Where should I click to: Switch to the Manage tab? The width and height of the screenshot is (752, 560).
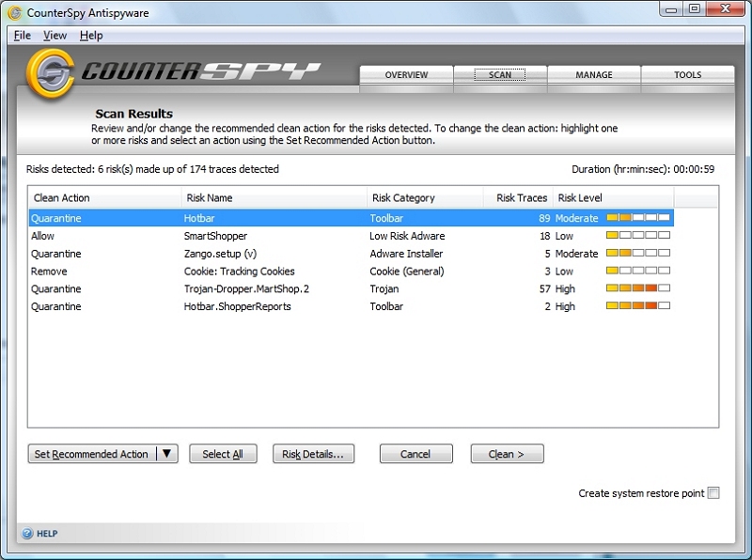coord(594,75)
